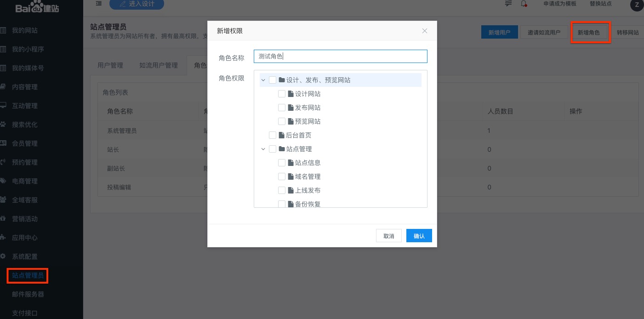Viewport: 644px width, 319px height.
Task: Click the 取消 button
Action: click(388, 236)
